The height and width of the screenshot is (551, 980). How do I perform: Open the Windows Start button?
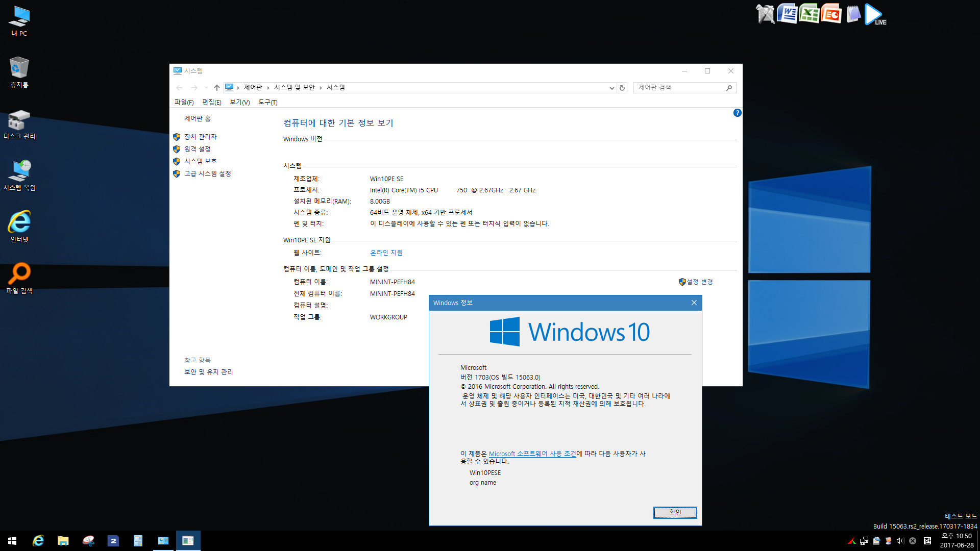coord(12,541)
